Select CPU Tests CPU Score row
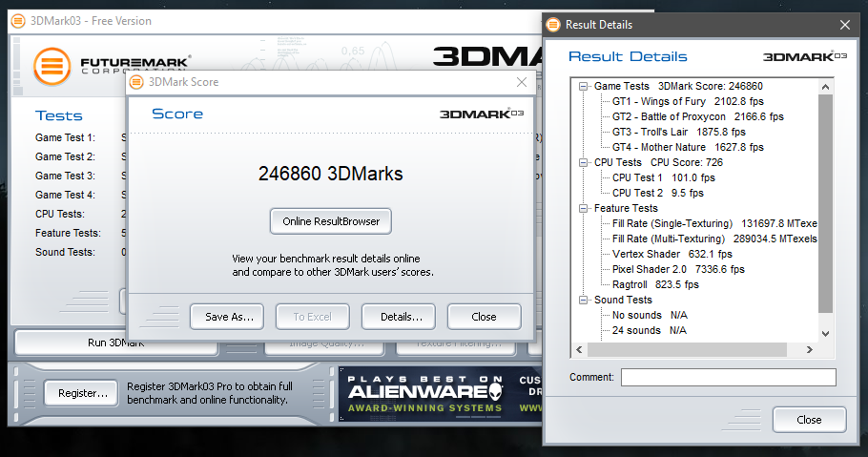 point(659,163)
